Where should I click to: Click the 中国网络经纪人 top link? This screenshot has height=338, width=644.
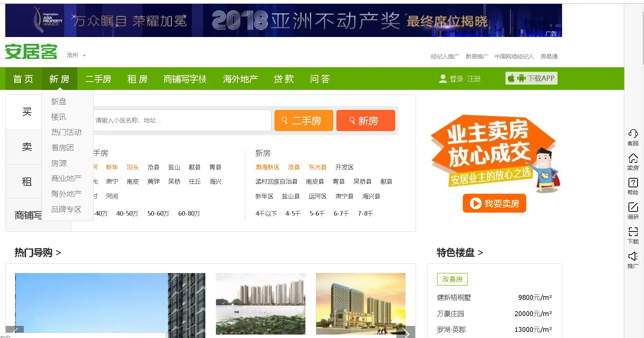point(515,57)
